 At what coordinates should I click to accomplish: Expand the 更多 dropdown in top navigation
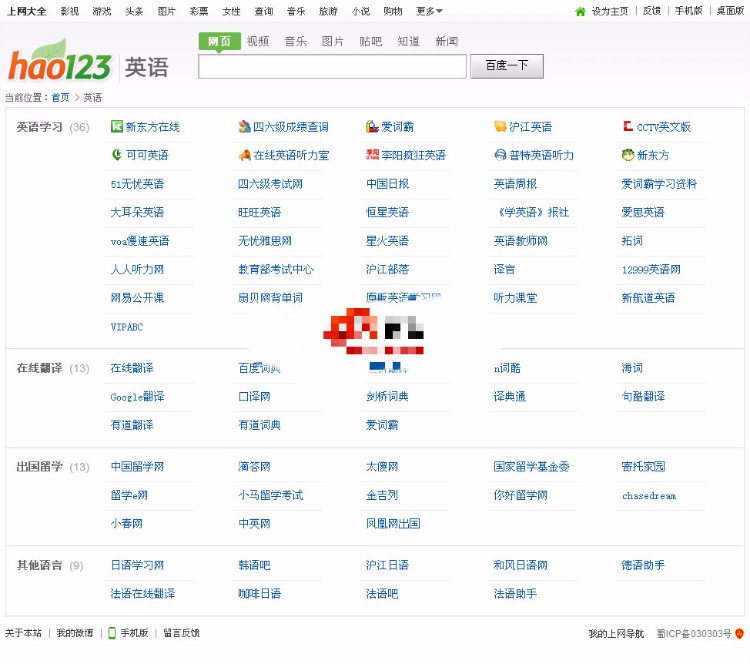429,11
